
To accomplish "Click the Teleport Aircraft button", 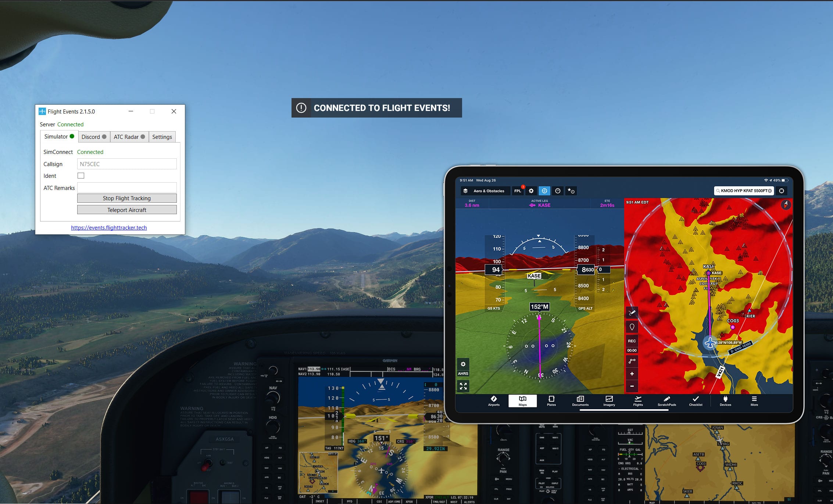I will [x=126, y=210].
